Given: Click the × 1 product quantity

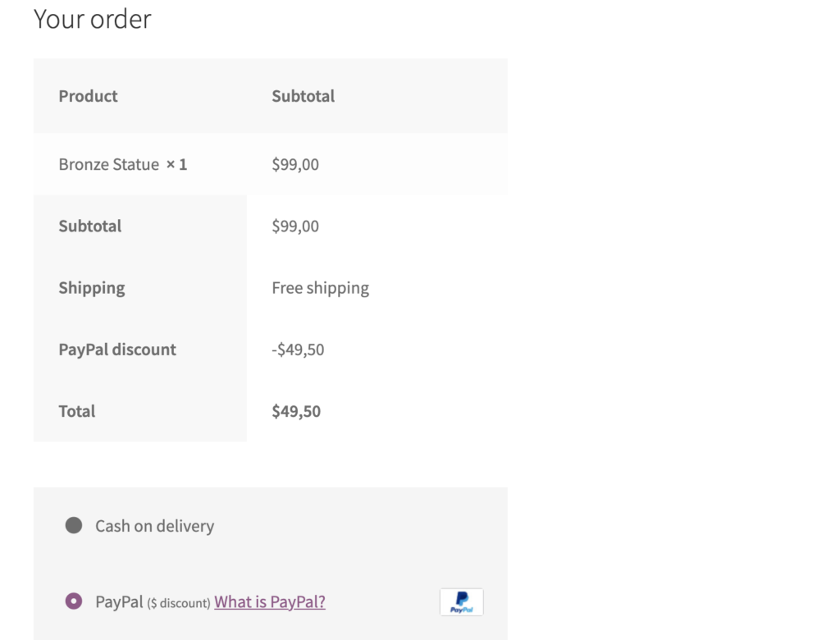Looking at the screenshot, I should point(176,164).
